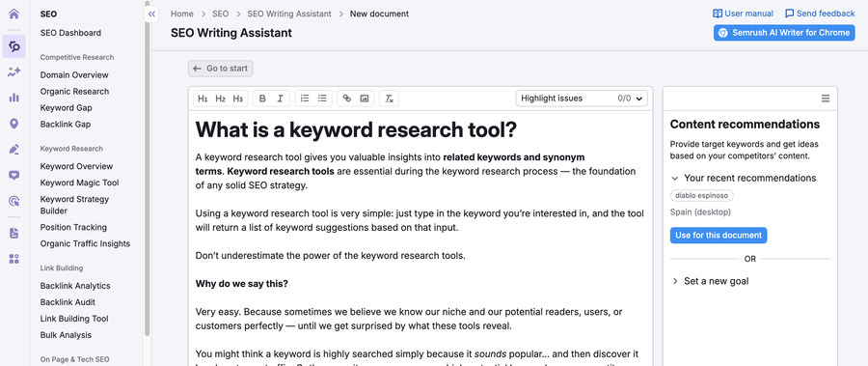The width and height of the screenshot is (868, 366).
Task: Open the bar chart rail icon
Action: 14,98
